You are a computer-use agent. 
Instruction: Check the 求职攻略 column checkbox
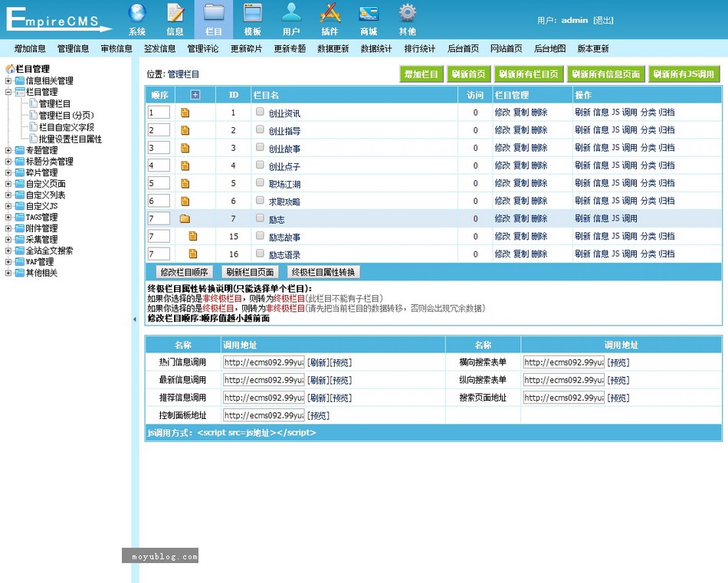[260, 200]
